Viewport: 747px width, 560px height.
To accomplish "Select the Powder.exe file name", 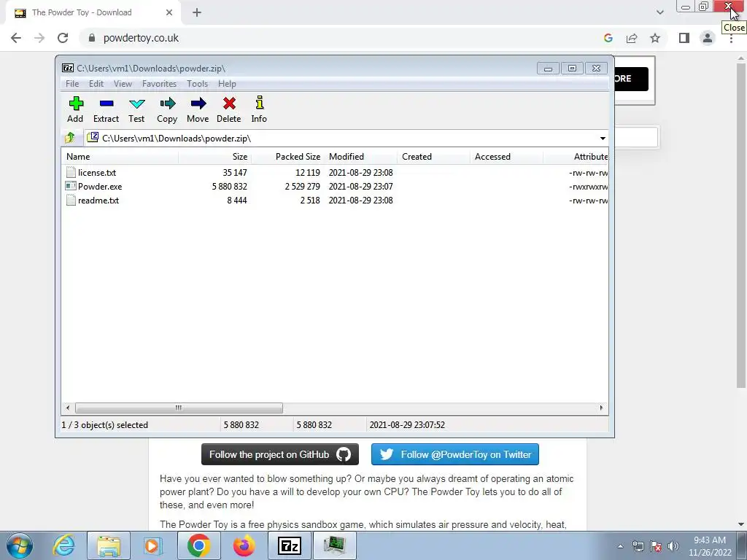I will [100, 186].
